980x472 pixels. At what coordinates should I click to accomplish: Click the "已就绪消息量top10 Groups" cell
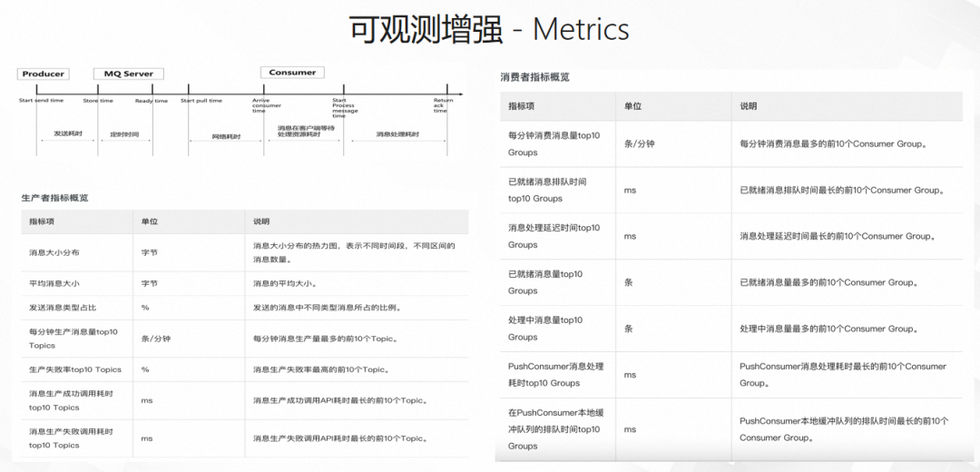point(545,282)
